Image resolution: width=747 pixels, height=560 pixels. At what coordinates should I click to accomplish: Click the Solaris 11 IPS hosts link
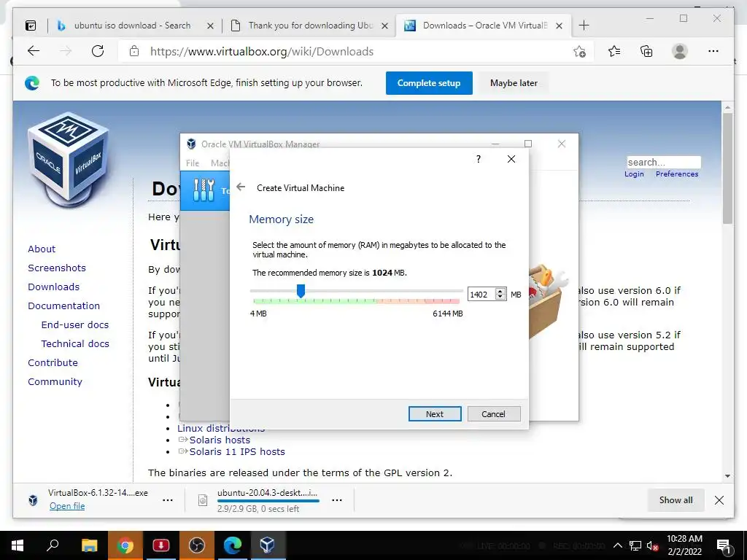coord(237,451)
